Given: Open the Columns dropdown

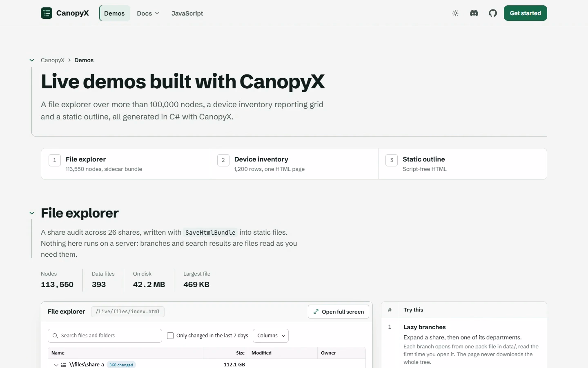Looking at the screenshot, I should 271,336.
